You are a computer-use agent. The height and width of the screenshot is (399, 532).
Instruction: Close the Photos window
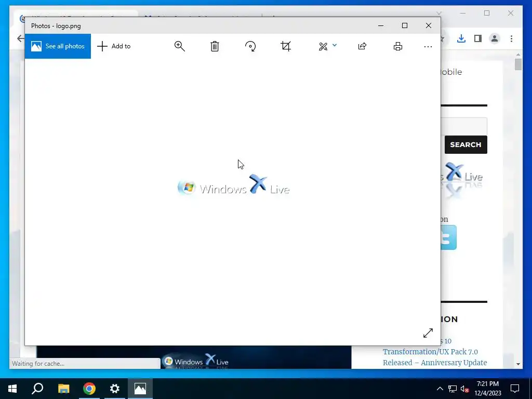tap(429, 26)
